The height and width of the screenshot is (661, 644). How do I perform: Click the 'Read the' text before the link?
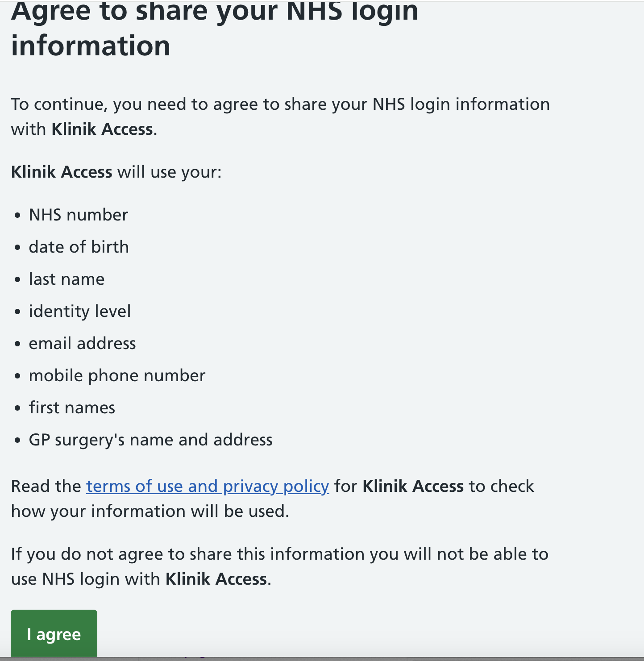coord(46,486)
